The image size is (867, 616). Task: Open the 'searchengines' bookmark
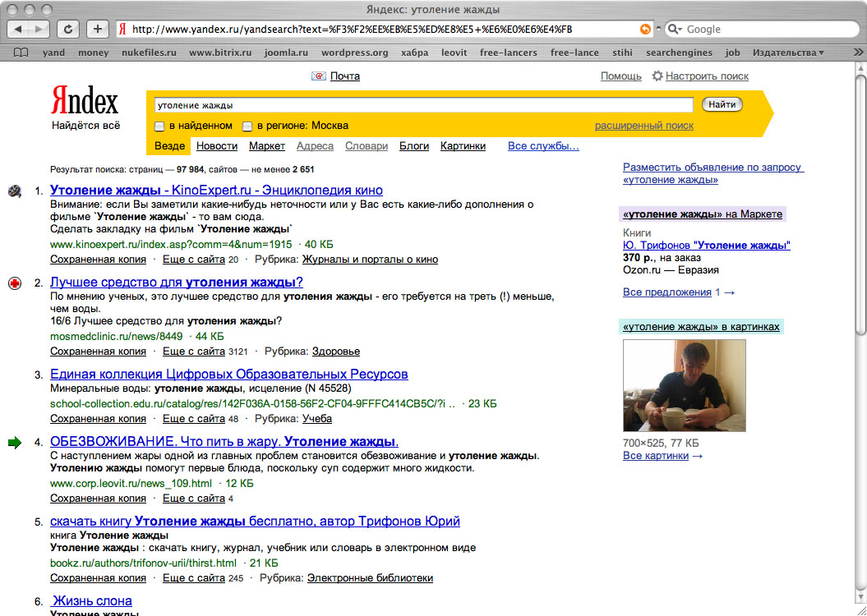[679, 53]
